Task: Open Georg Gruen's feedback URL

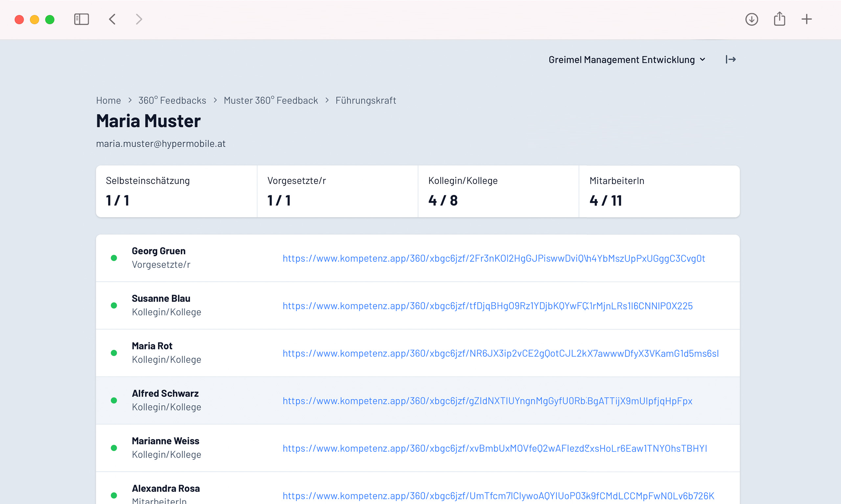Action: [493, 259]
